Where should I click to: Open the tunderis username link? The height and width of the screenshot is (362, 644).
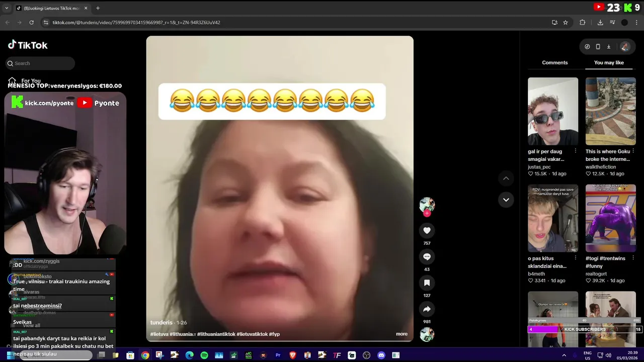(x=162, y=322)
